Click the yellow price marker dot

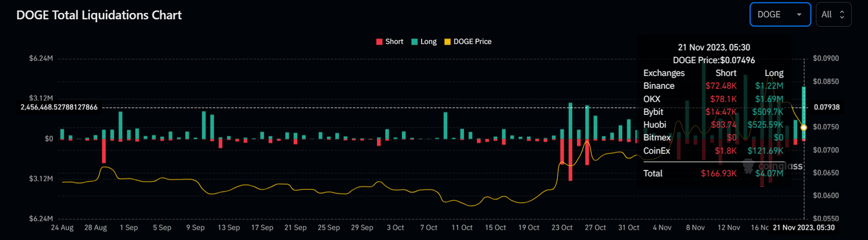(x=804, y=127)
